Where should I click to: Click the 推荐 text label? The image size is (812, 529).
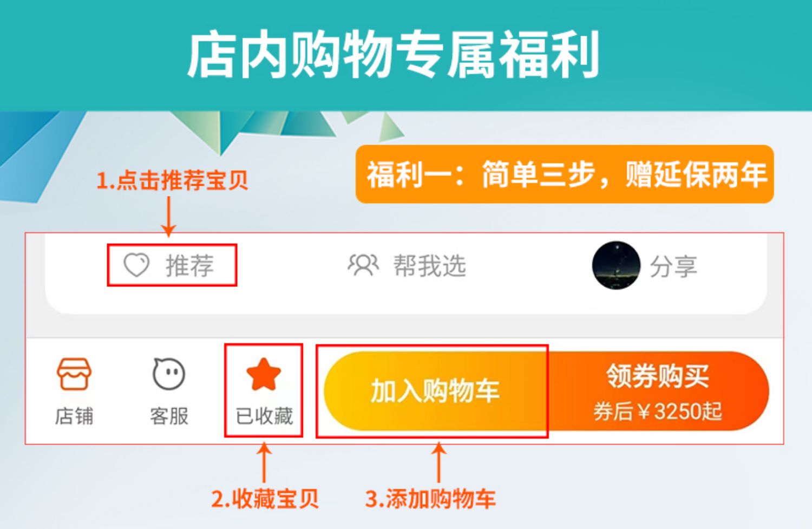(x=189, y=266)
